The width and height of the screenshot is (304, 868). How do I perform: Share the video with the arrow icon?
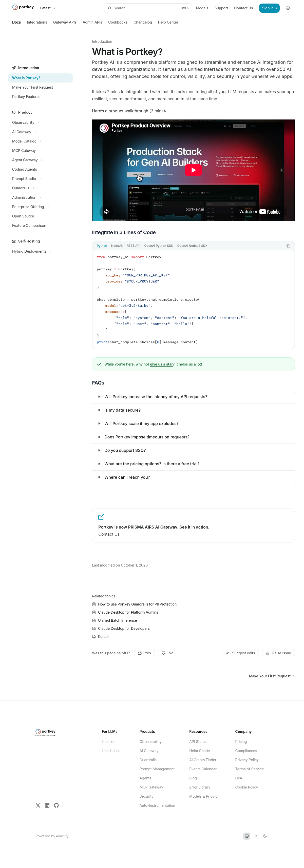click(x=107, y=212)
